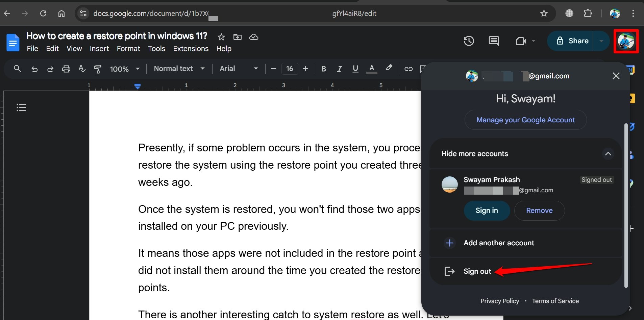Toggle underline formatting
644x320 pixels.
point(355,69)
